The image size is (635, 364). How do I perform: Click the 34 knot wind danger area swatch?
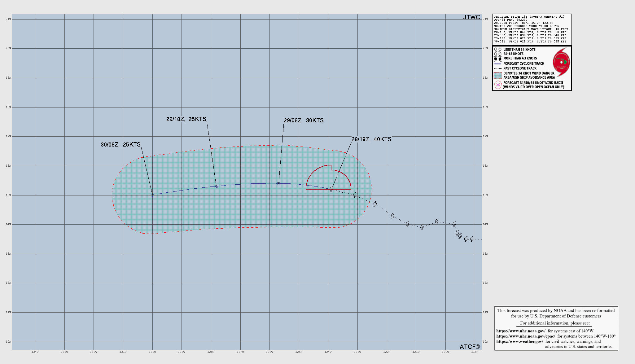(x=498, y=75)
